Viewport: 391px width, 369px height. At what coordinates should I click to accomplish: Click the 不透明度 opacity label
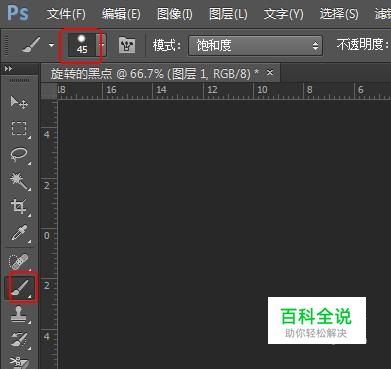click(363, 44)
